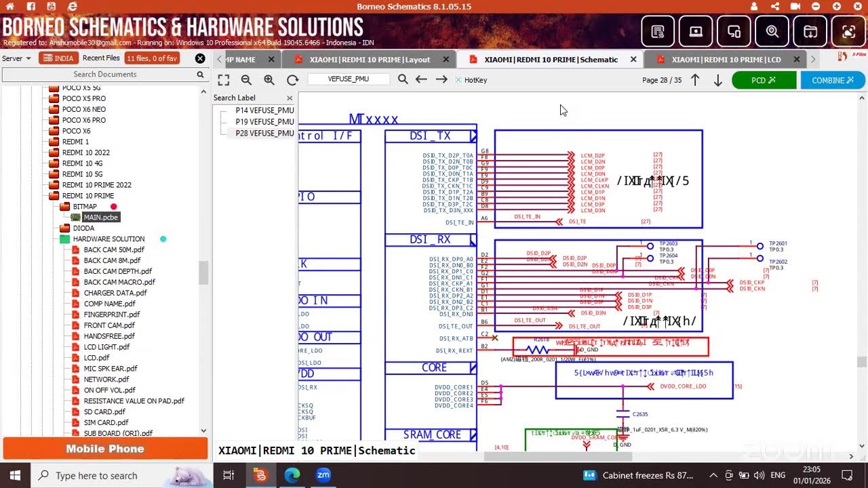Click the Mobile Phone category button

(x=105, y=449)
